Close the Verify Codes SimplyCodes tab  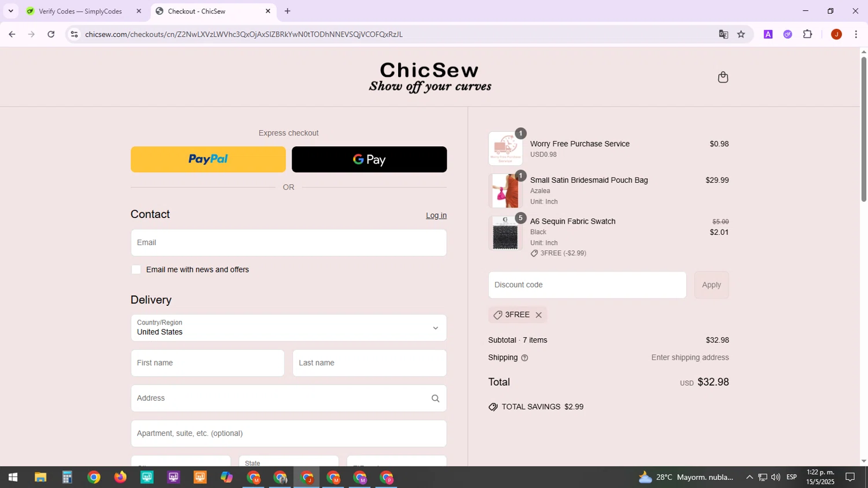[x=138, y=11]
